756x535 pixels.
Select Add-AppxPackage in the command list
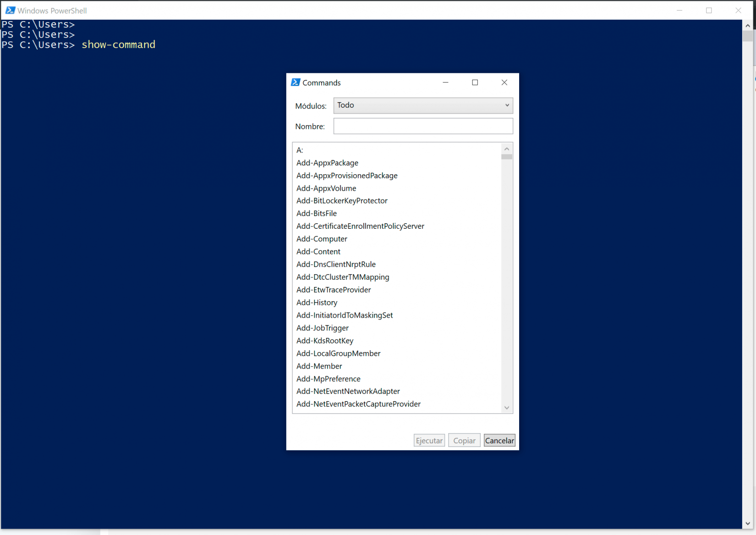tap(327, 163)
